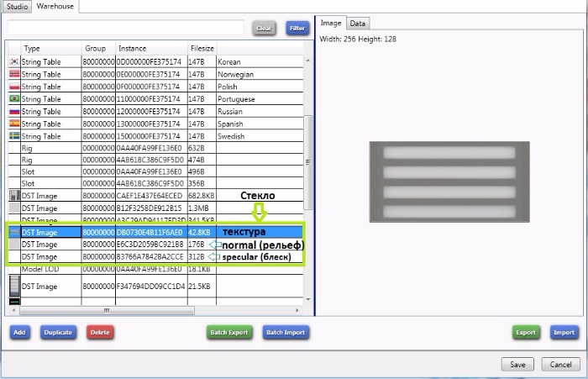Switch to the Studio tab

[x=16, y=6]
